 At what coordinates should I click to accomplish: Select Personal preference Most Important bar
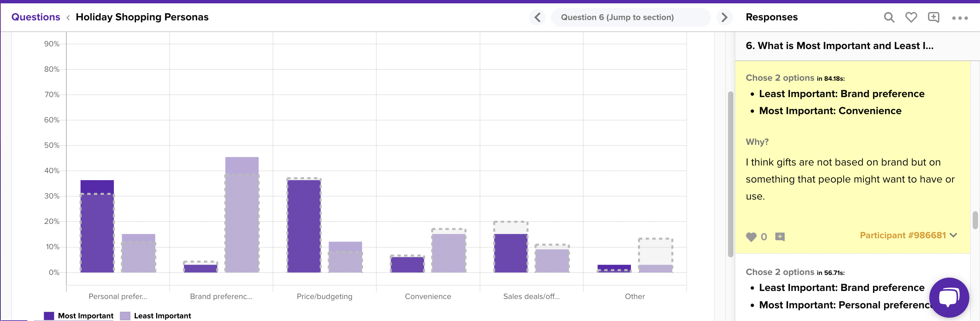pos(97,226)
